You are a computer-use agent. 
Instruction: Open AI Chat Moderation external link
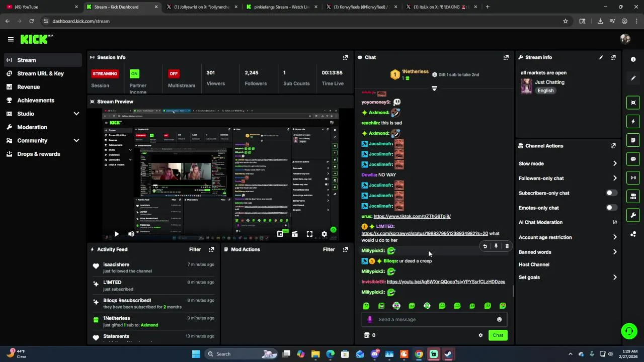(x=614, y=222)
